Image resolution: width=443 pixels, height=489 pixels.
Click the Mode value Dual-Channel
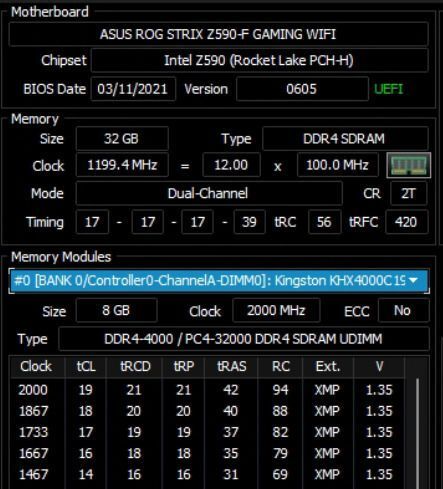point(209,194)
